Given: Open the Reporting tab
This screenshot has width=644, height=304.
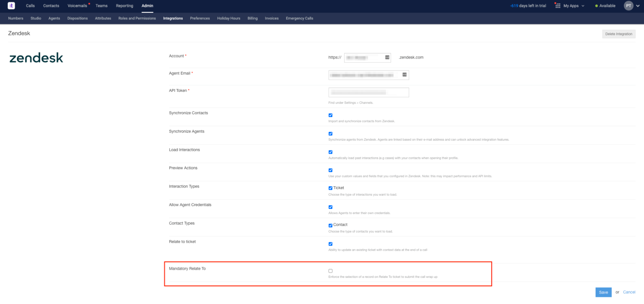Looking at the screenshot, I should click(x=124, y=6).
